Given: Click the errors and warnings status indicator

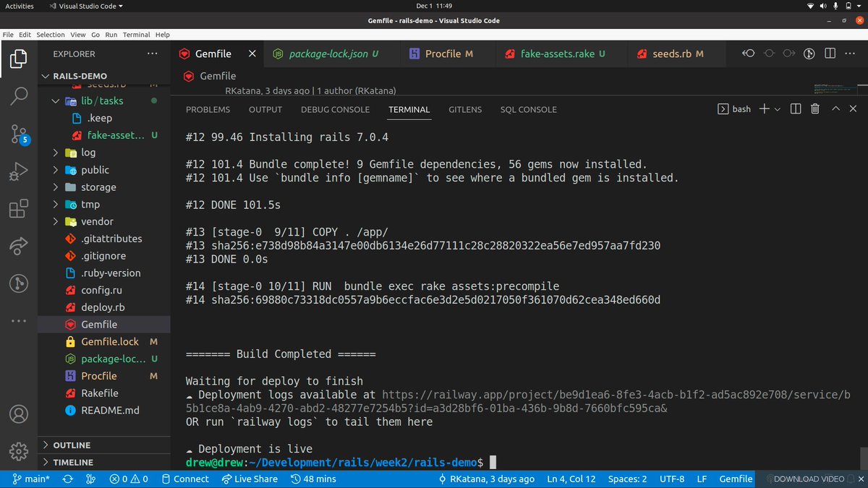Looking at the screenshot, I should (128, 479).
